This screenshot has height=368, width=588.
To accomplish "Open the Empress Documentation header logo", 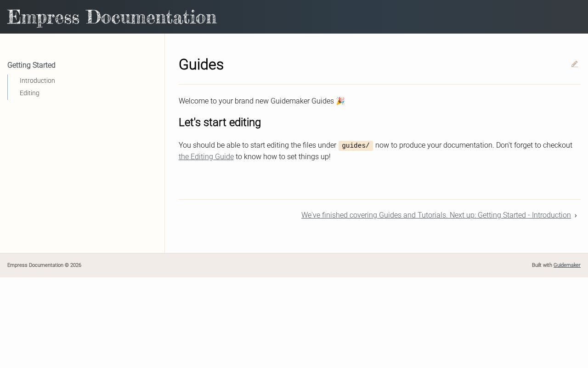I will [112, 17].
